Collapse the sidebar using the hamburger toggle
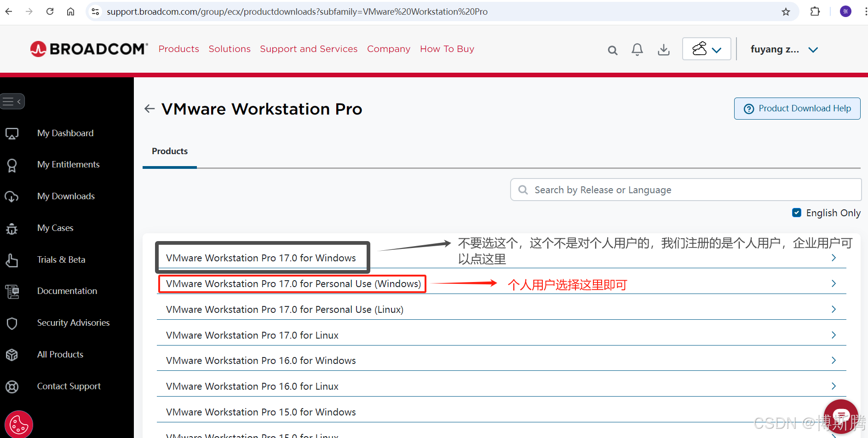868x438 pixels. [x=13, y=101]
